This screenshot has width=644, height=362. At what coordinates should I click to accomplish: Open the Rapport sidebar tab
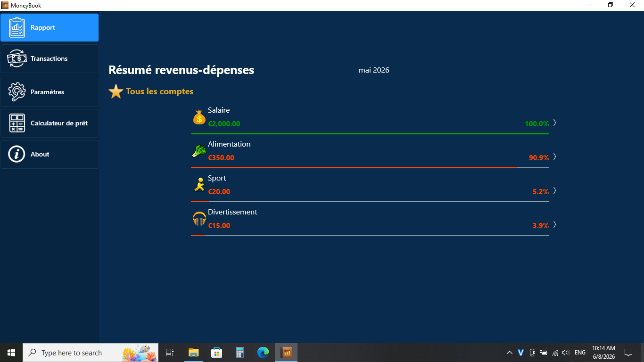pos(50,27)
